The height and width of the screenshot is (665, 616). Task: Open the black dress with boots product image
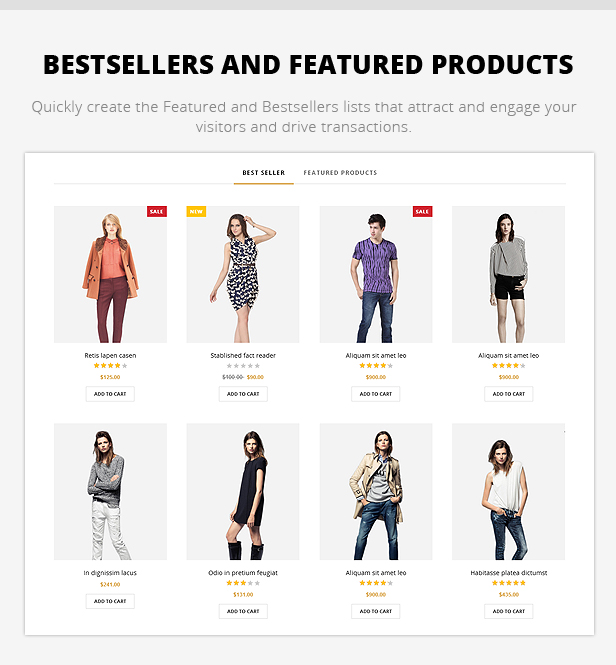[x=243, y=492]
